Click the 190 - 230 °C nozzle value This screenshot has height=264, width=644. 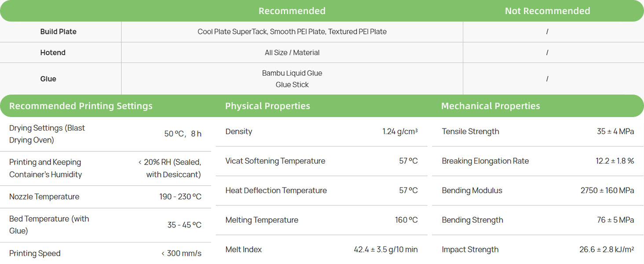(180, 197)
